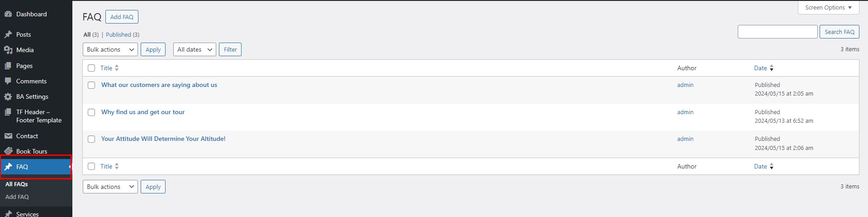
Task: Focus the Search FAQ text field
Action: [x=778, y=32]
